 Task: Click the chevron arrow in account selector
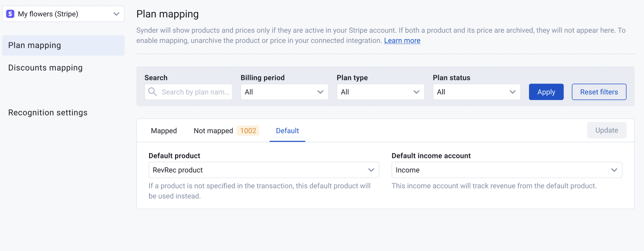coord(116,14)
